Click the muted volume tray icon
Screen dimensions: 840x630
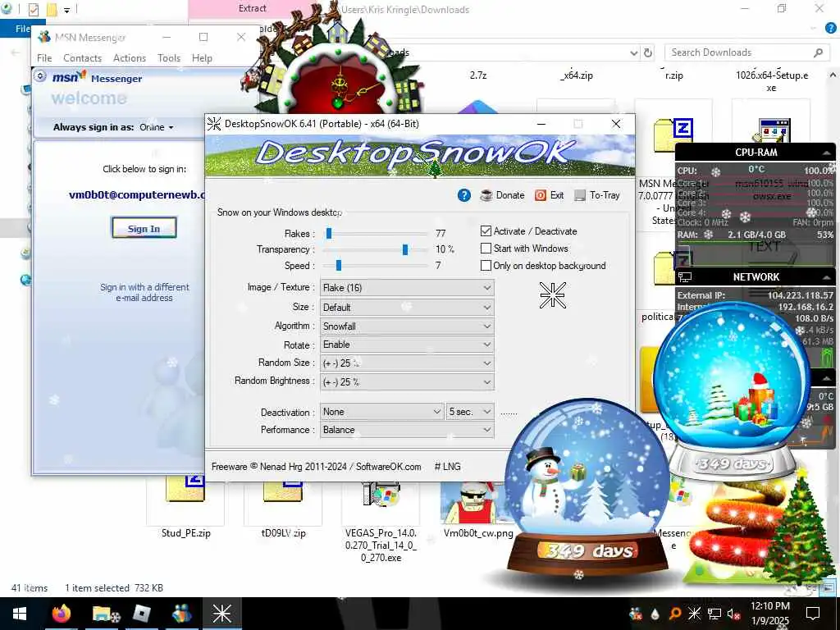(x=733, y=614)
